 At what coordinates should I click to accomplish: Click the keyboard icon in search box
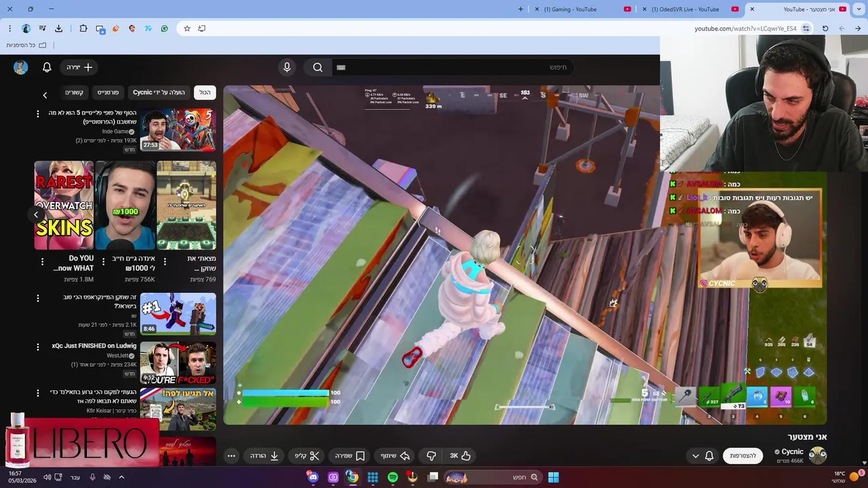click(341, 67)
